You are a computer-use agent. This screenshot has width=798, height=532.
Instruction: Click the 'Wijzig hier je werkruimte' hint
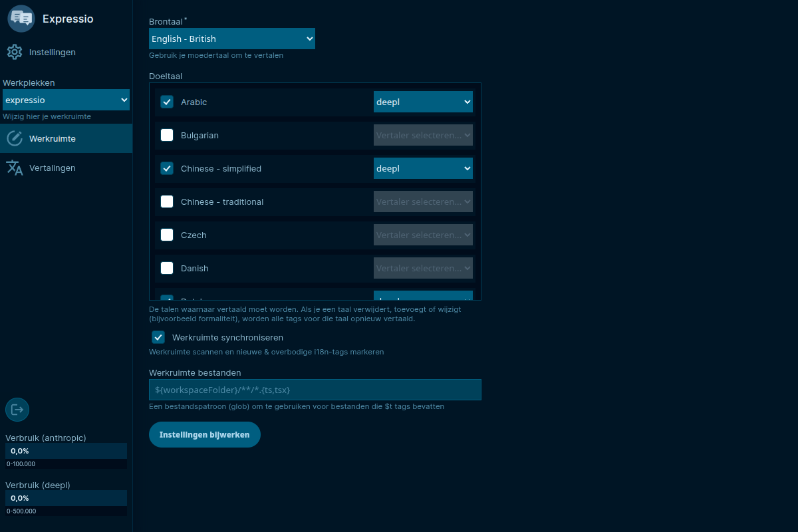click(x=47, y=116)
